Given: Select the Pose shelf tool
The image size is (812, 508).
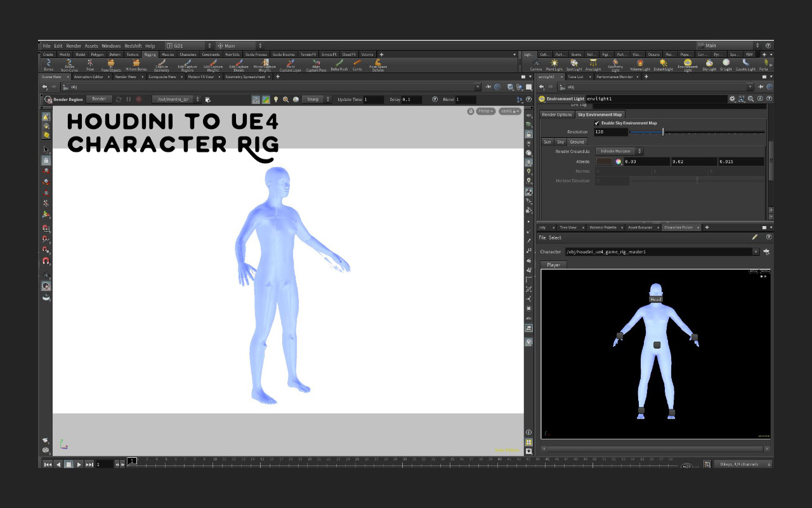Looking at the screenshot, I should pyautogui.click(x=90, y=65).
